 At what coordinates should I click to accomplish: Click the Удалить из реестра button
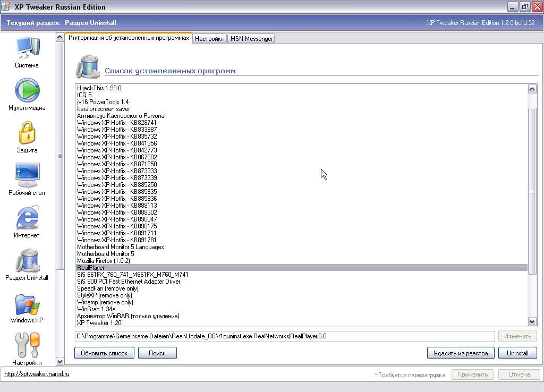pos(461,353)
